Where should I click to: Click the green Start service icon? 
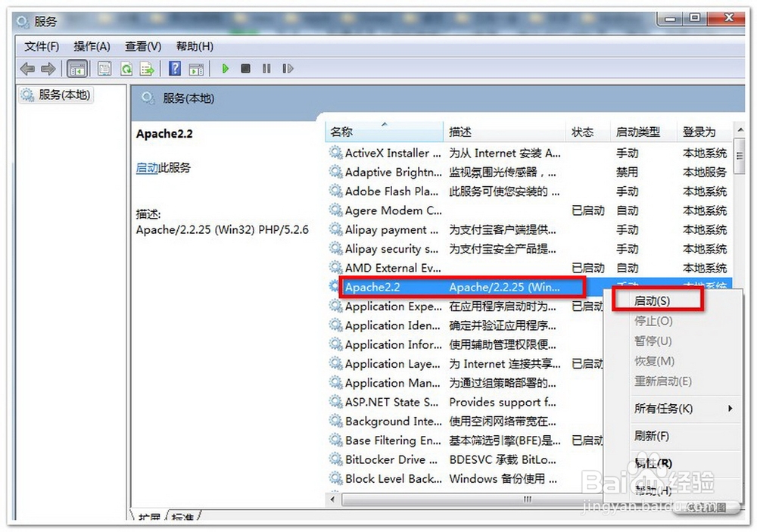225,69
